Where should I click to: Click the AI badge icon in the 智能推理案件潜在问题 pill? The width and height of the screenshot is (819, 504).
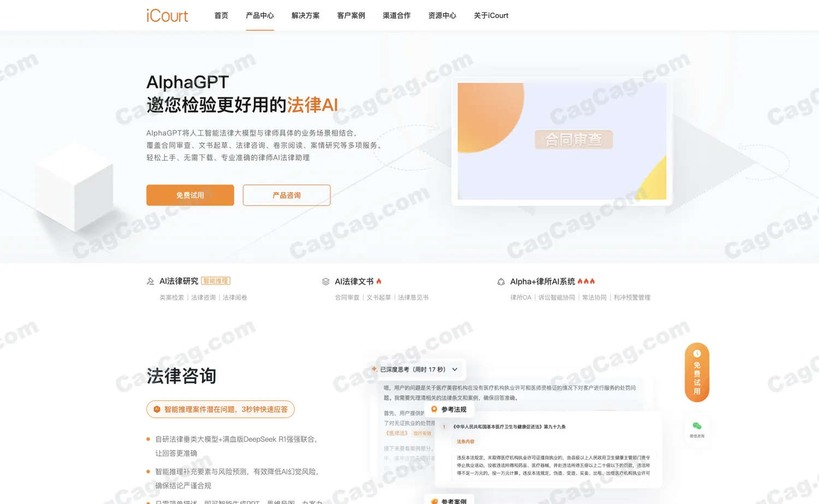(157, 409)
